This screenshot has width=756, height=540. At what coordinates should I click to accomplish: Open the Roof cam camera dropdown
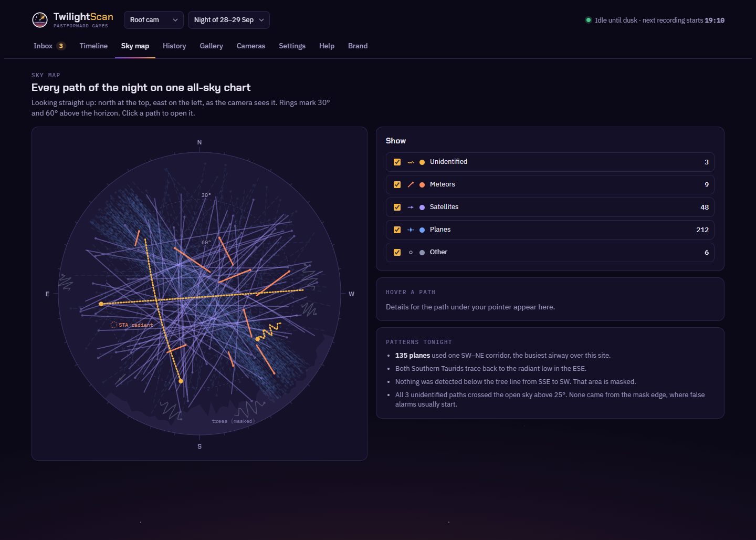tap(154, 20)
